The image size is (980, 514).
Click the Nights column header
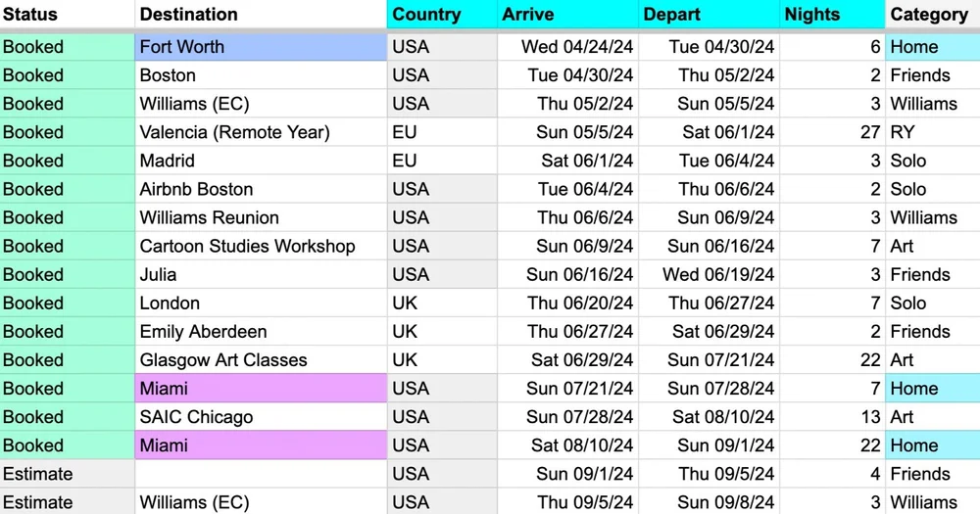[832, 15]
